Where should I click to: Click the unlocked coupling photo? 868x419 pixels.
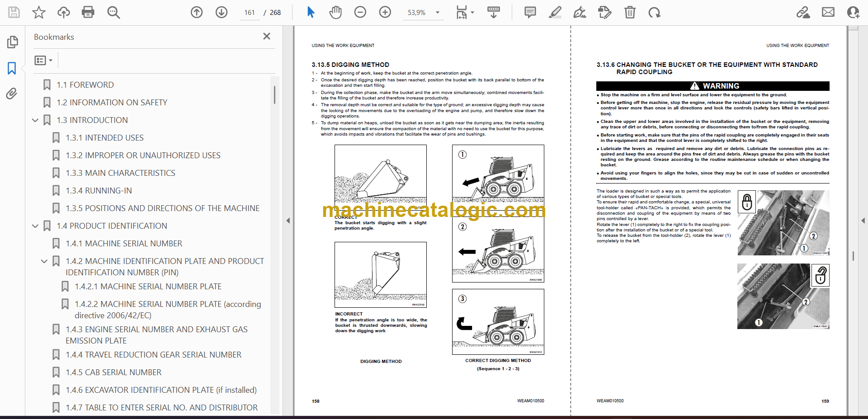pyautogui.click(x=783, y=296)
